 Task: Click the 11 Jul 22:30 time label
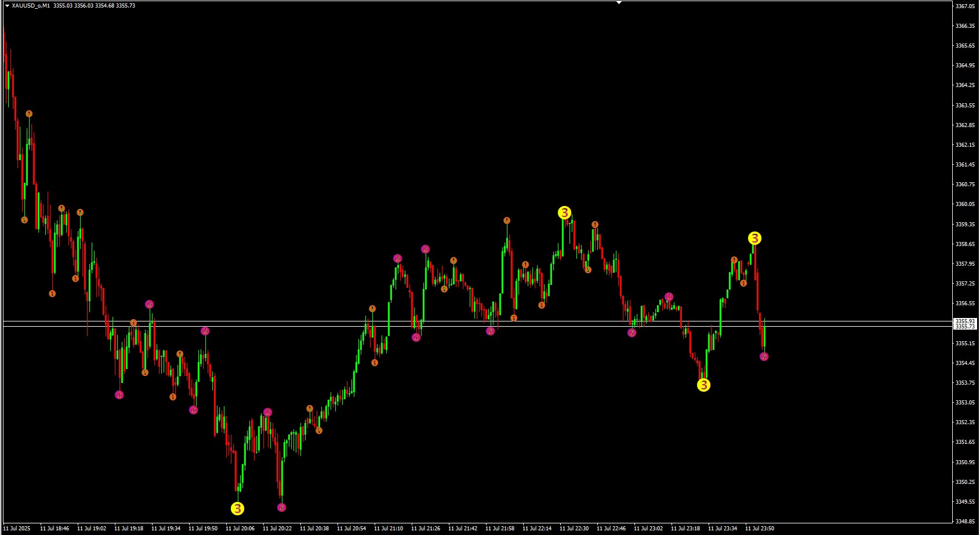574,529
